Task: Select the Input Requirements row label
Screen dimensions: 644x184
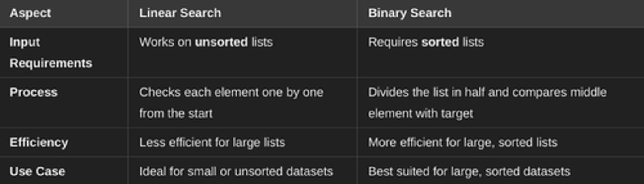Action: click(51, 52)
